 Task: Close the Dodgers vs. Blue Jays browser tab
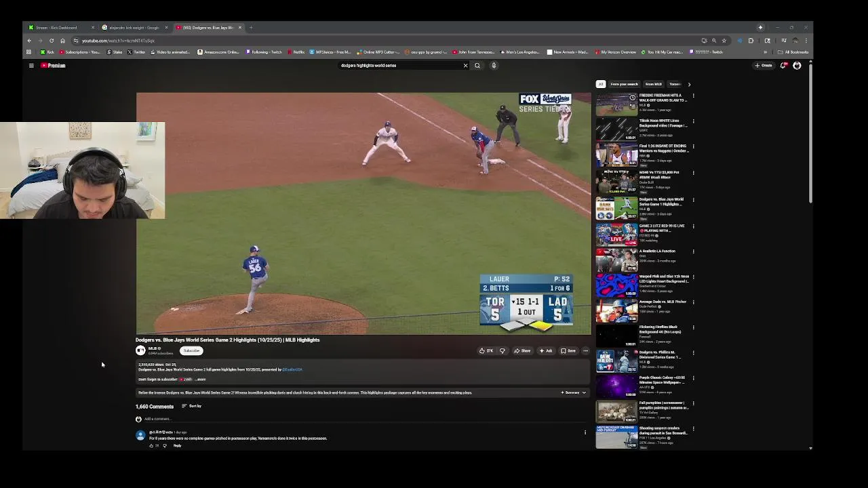tap(240, 28)
